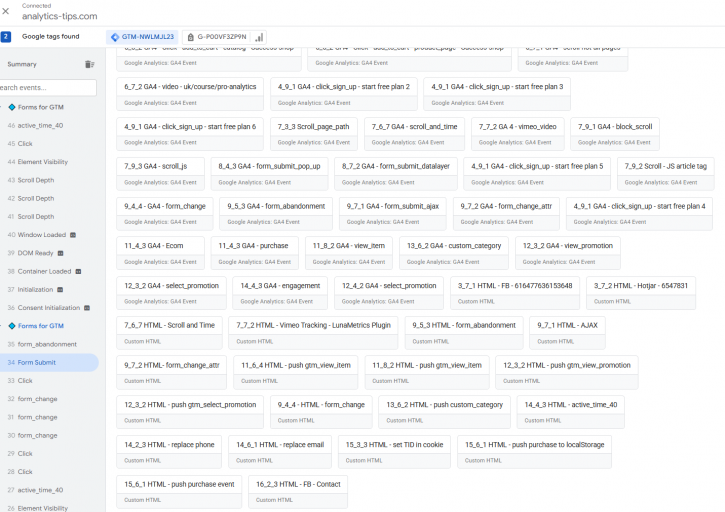Screen dimensions: 725x512
Task: Click the GTM diamond icon in the container tab
Action: pos(115,37)
